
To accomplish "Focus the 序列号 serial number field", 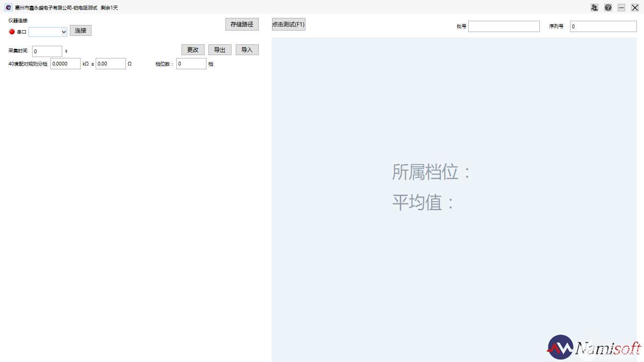I will (x=603, y=26).
